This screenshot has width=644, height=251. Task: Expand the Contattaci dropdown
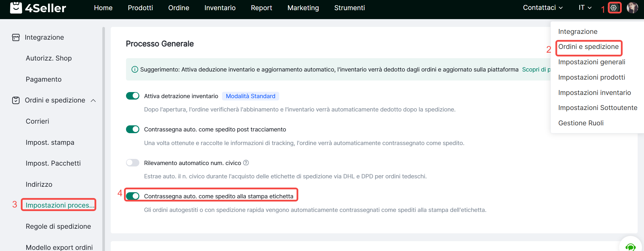(543, 8)
